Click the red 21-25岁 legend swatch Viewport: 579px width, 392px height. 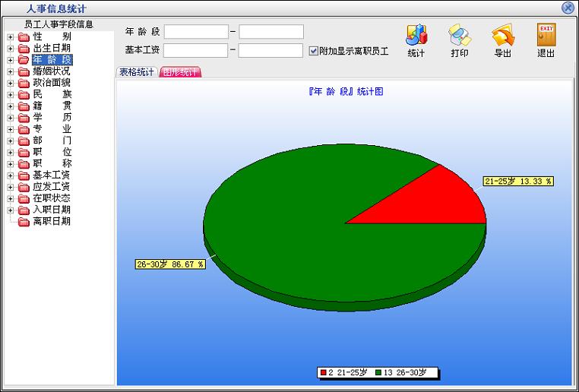(324, 373)
